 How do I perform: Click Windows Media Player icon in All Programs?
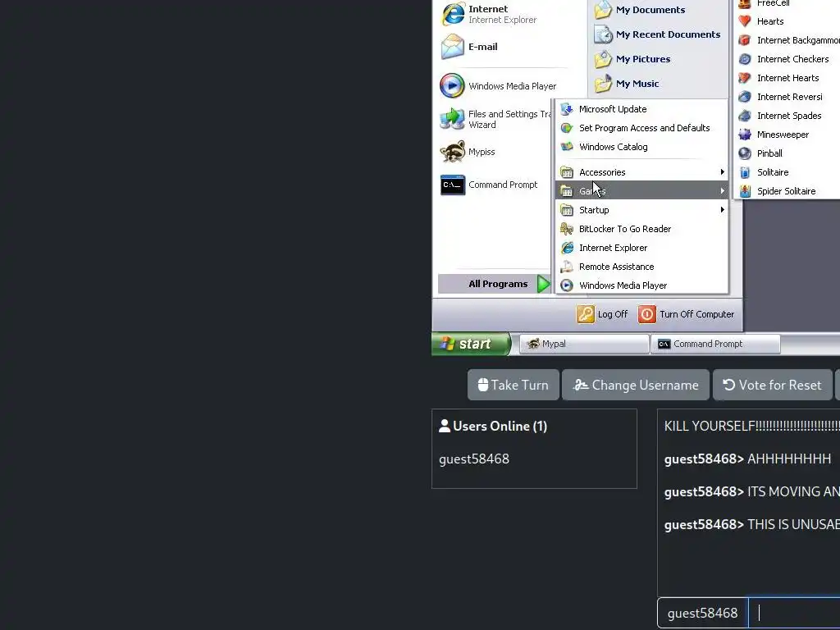pos(567,285)
